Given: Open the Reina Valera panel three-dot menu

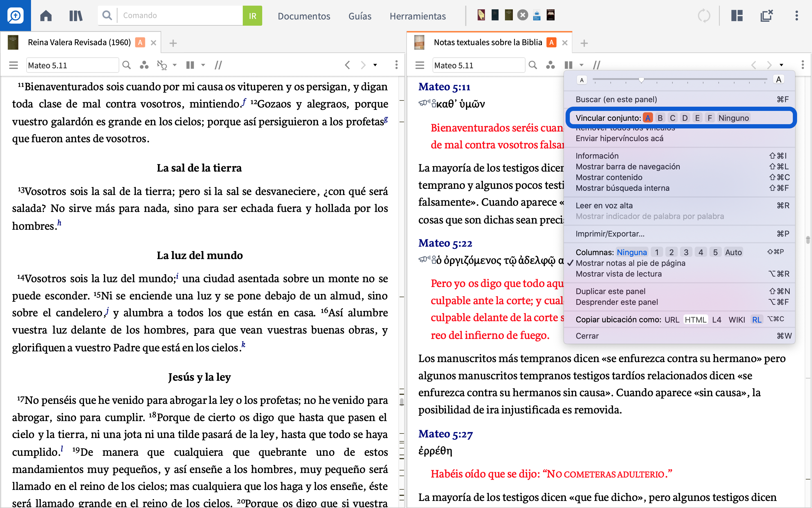Looking at the screenshot, I should 396,65.
